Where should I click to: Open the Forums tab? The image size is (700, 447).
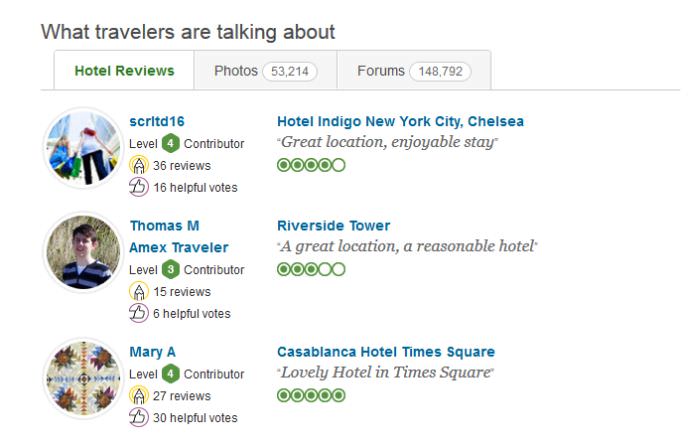click(406, 70)
